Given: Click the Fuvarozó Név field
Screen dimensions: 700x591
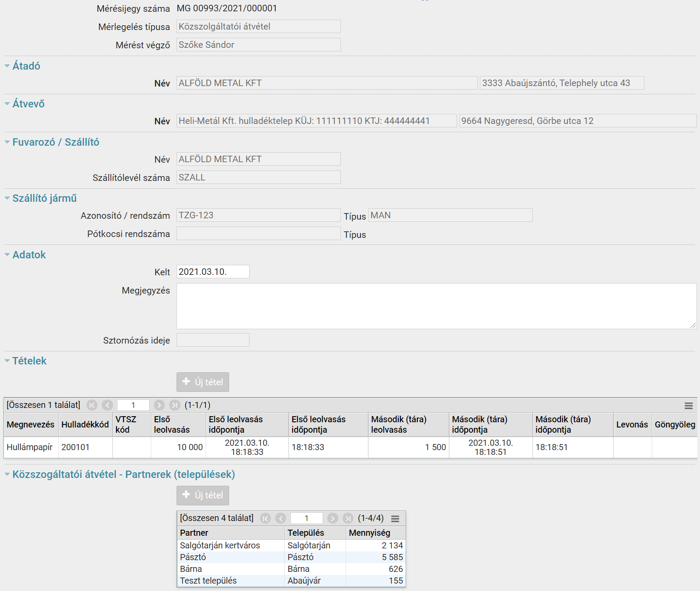Looking at the screenshot, I should point(259,159).
